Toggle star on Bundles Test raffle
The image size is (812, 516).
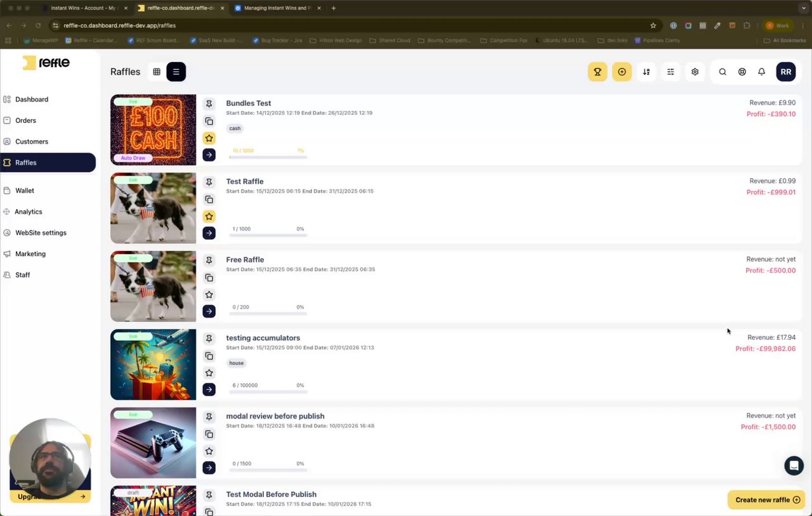pos(209,138)
